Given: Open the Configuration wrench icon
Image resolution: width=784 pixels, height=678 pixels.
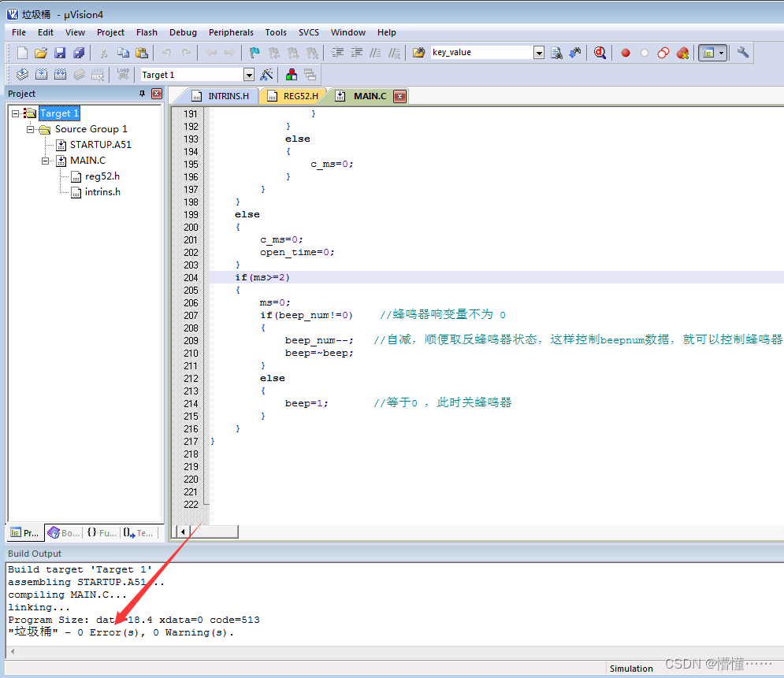Looking at the screenshot, I should [x=742, y=53].
